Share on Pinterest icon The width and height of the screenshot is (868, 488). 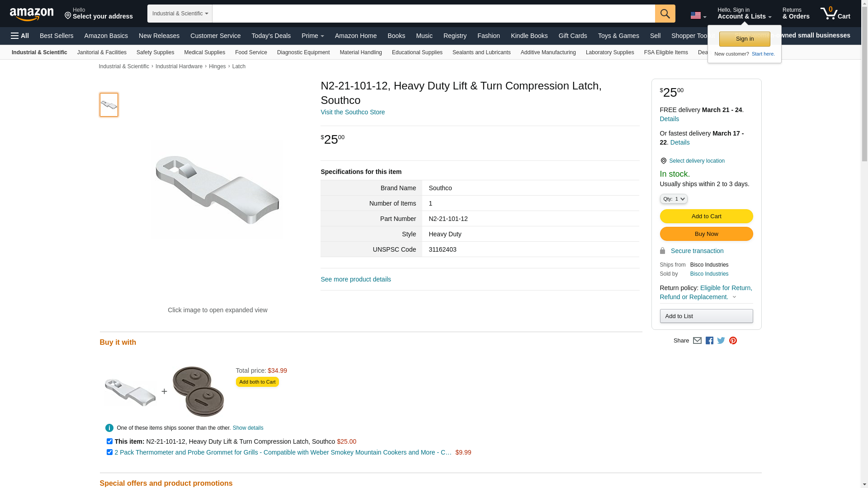point(733,341)
